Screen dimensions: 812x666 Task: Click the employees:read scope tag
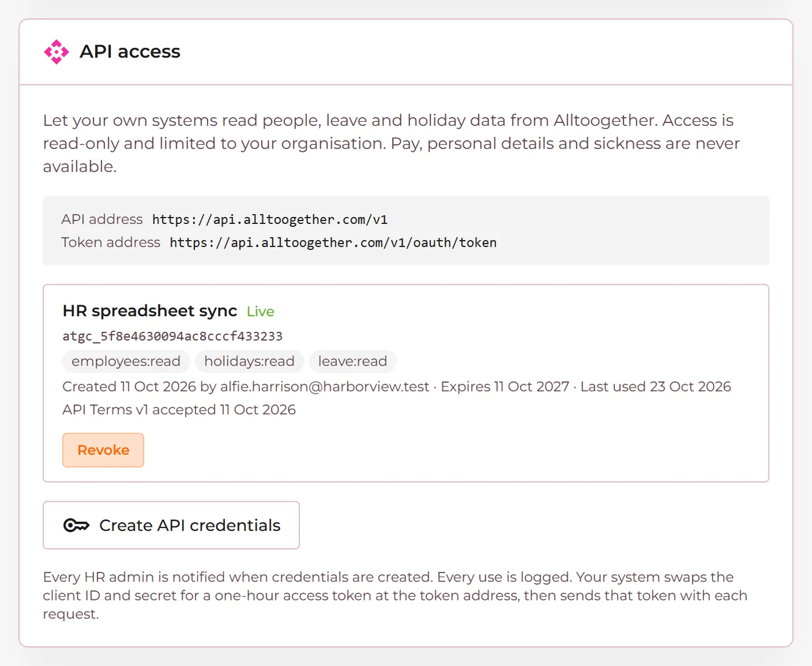point(126,361)
